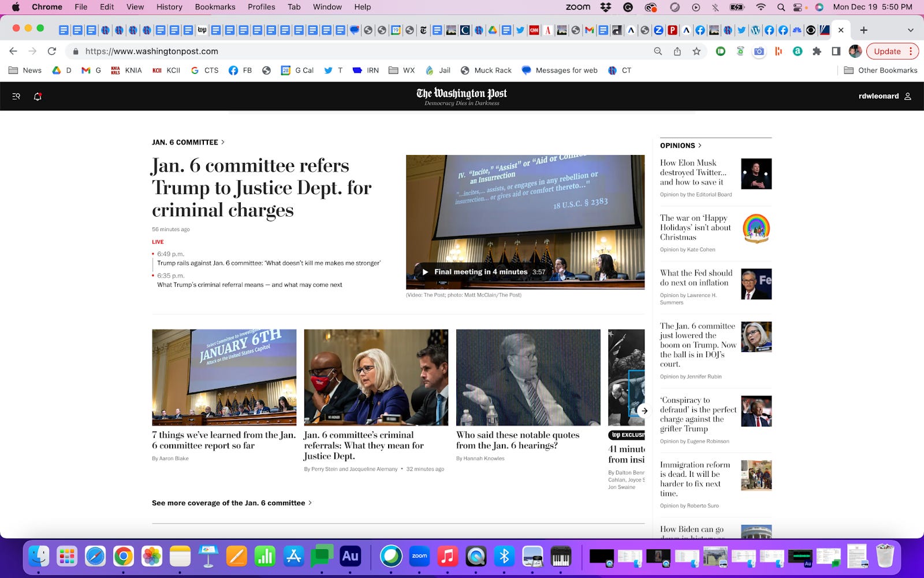
Task: Read the Trump referral main headline
Action: pos(262,188)
